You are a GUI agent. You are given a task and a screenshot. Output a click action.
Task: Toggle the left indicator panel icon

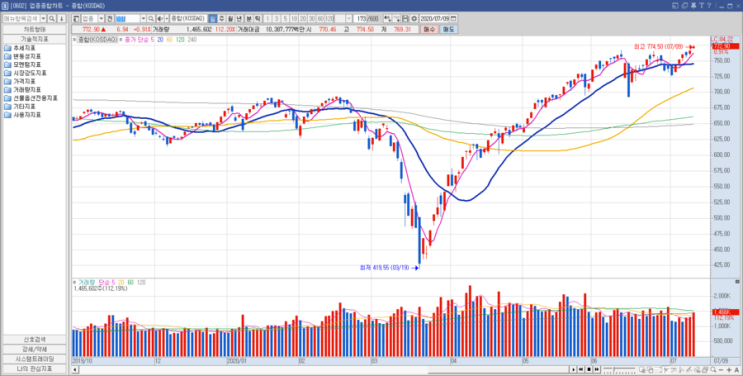[x=76, y=18]
